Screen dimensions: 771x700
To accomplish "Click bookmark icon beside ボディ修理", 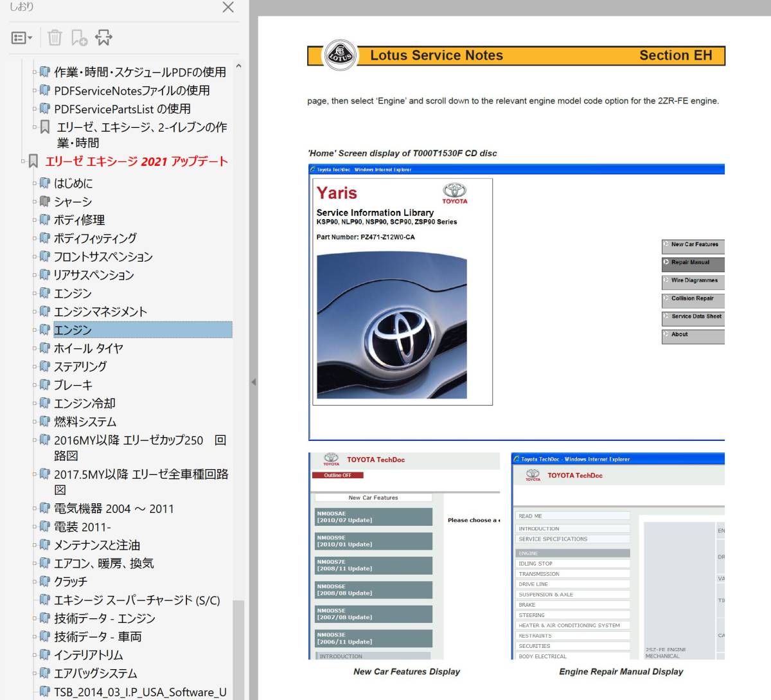I will click(x=45, y=220).
